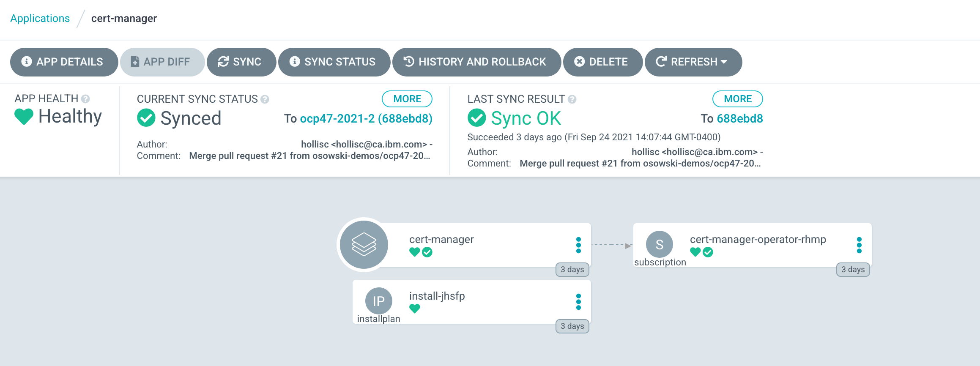
Task: Click the X circle icon in DELETE button
Action: point(580,62)
